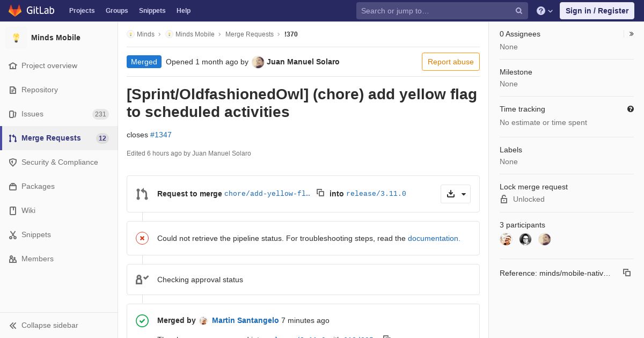Viewport: 644px width, 338px height.
Task: Click Merge Requests breadcrumb
Action: (250, 34)
